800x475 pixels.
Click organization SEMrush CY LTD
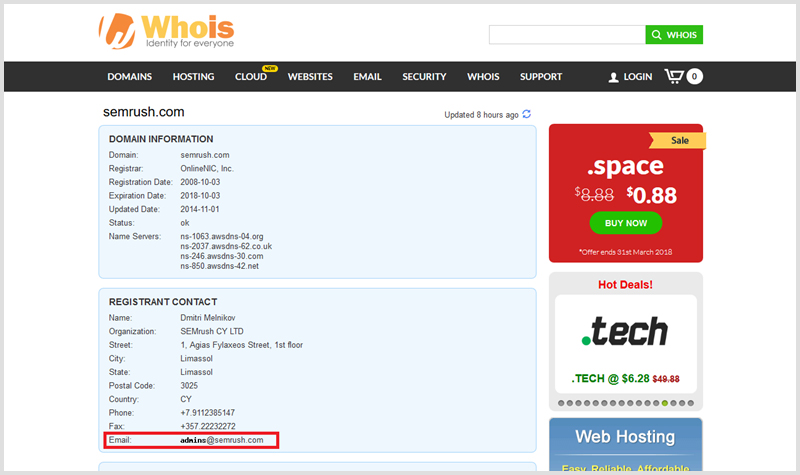pos(212,331)
